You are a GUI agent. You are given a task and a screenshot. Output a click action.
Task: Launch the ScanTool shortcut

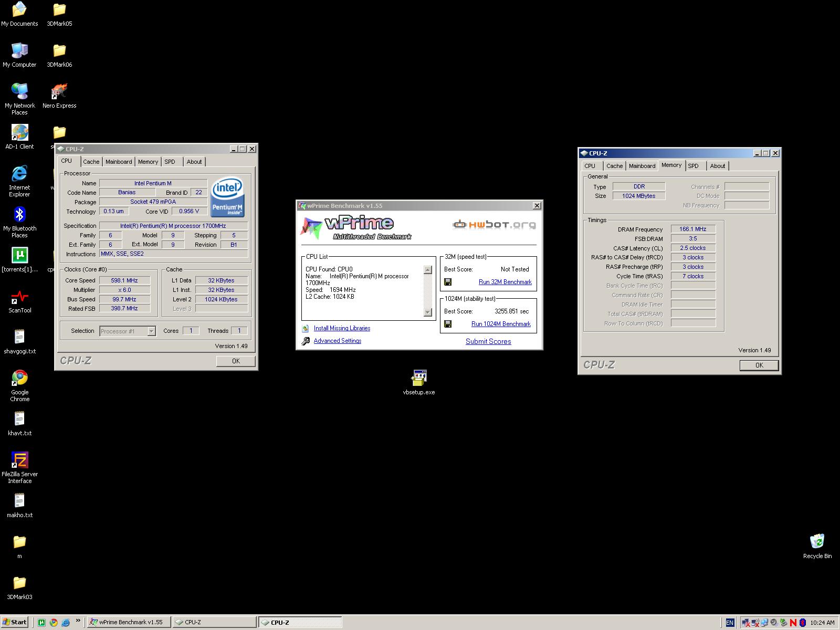tap(19, 301)
